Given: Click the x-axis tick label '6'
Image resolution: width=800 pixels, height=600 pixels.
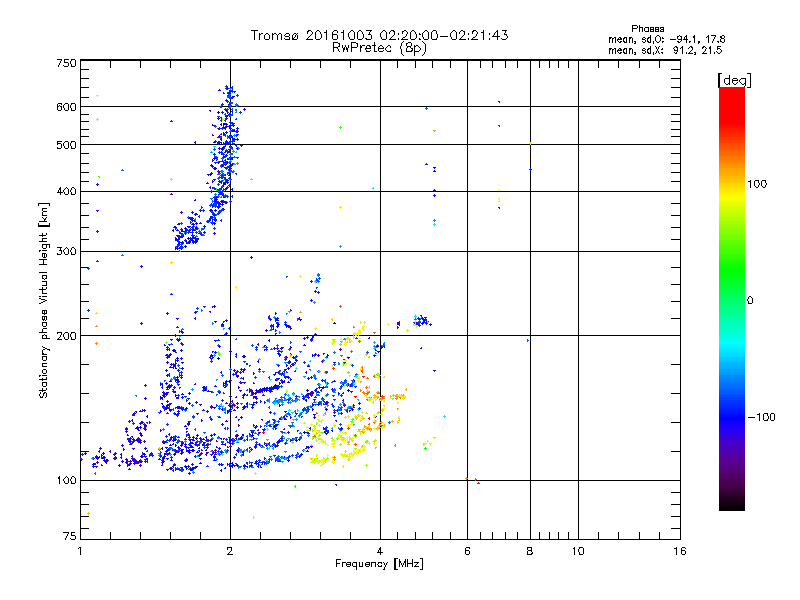Looking at the screenshot, I should 467,551.
